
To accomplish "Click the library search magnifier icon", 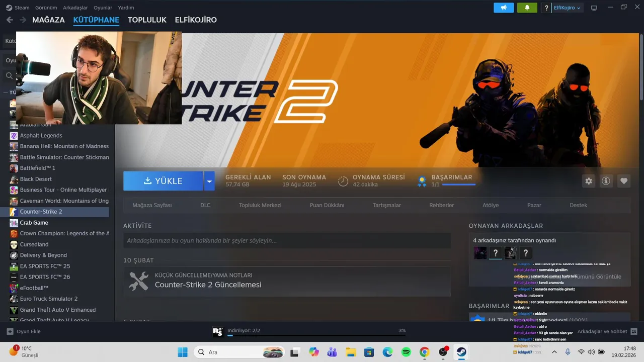I will click(x=9, y=76).
